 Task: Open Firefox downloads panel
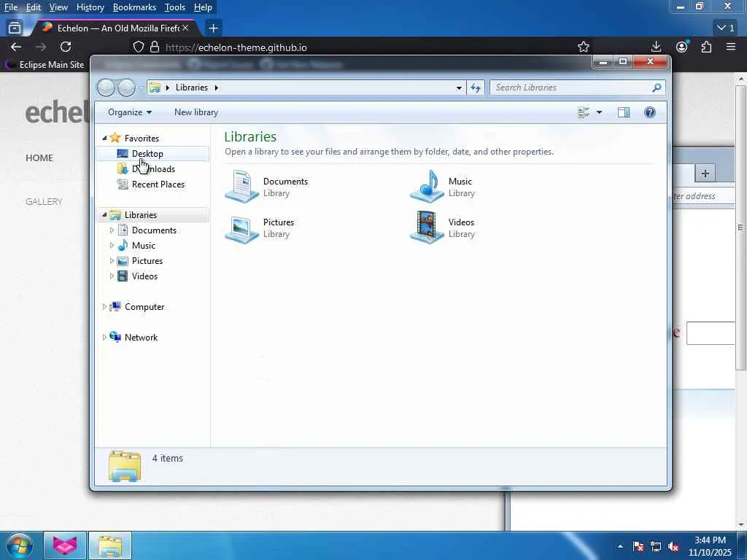pos(656,47)
